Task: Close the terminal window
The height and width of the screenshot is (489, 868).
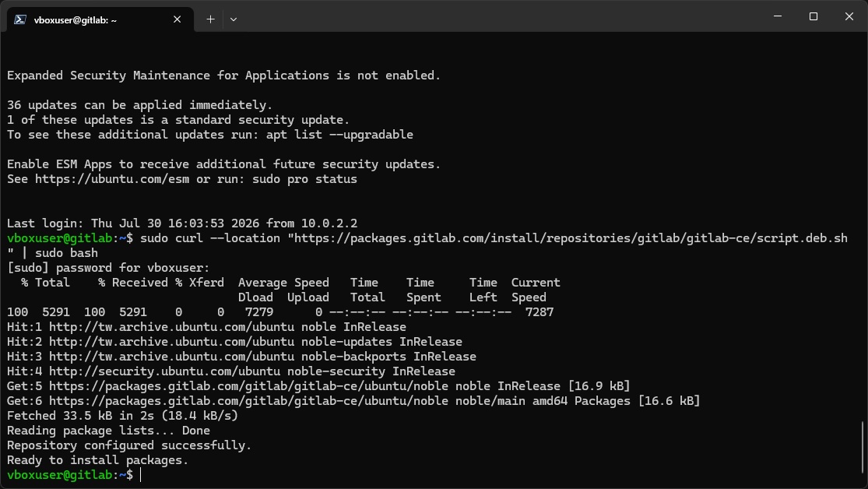Action: tap(849, 16)
